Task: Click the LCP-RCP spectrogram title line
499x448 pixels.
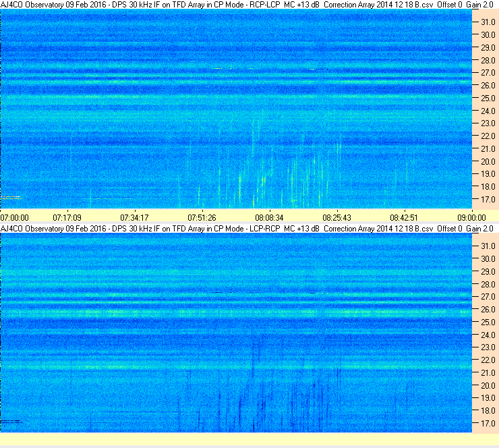Action: click(247, 229)
